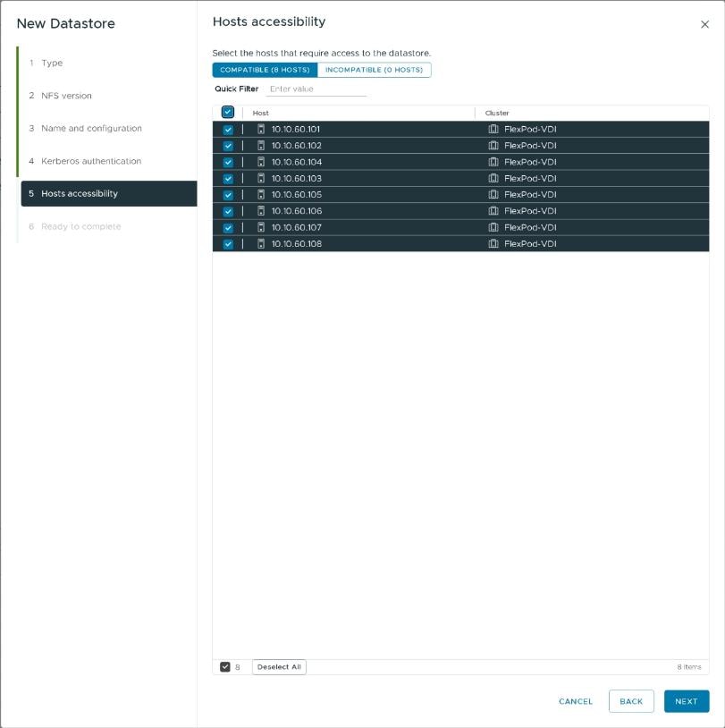725x728 pixels.
Task: Click the Cancel button
Action: 576,701
